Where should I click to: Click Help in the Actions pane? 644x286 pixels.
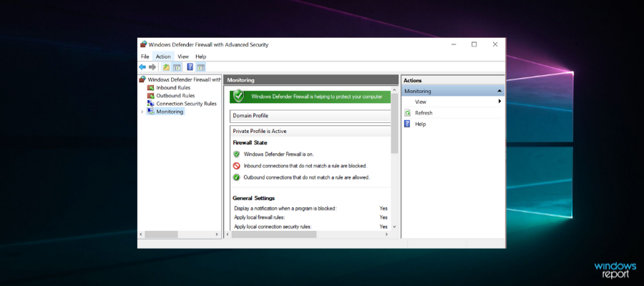(420, 124)
